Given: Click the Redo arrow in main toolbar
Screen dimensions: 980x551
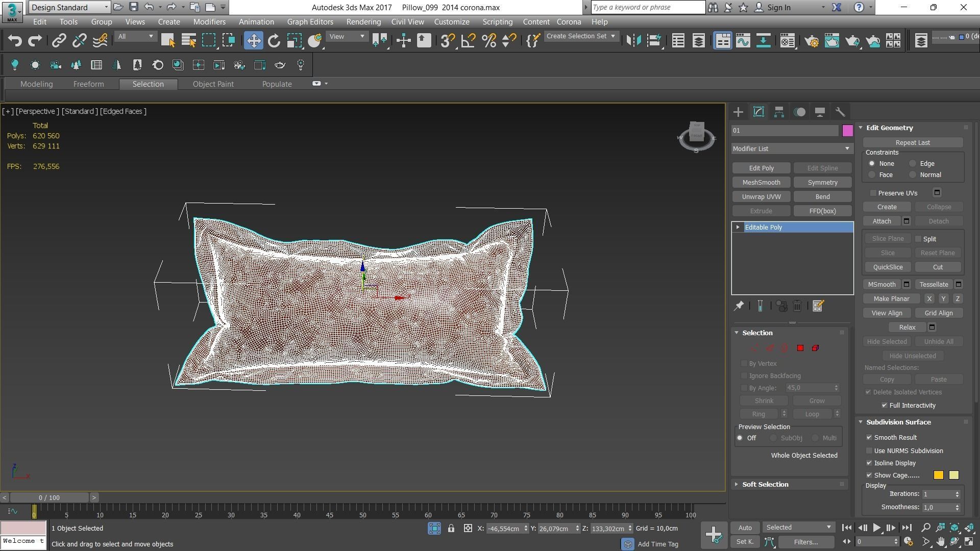Looking at the screenshot, I should coord(35,41).
